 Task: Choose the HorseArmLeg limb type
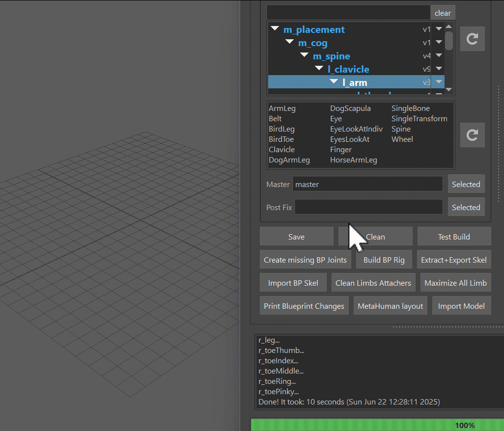pyautogui.click(x=354, y=160)
